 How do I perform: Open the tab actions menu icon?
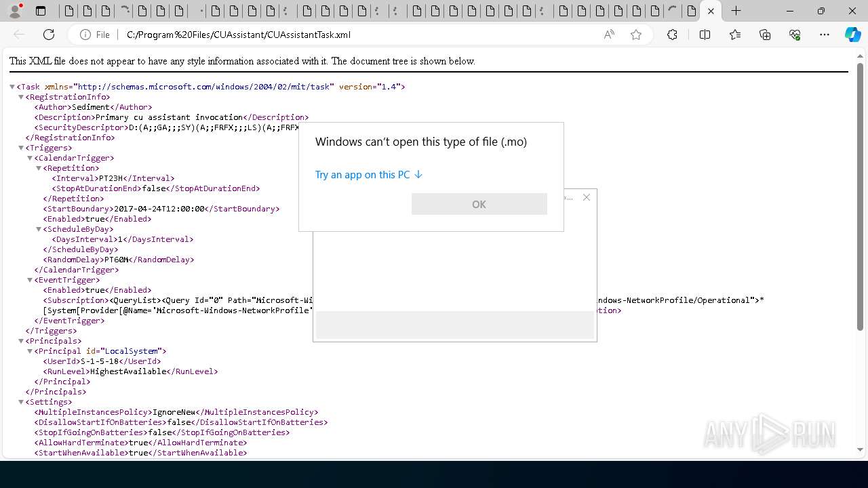[41, 11]
